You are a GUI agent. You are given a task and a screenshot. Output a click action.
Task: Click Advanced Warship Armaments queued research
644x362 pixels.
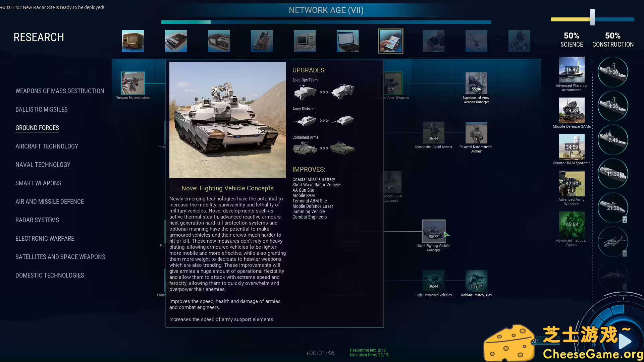click(x=572, y=70)
